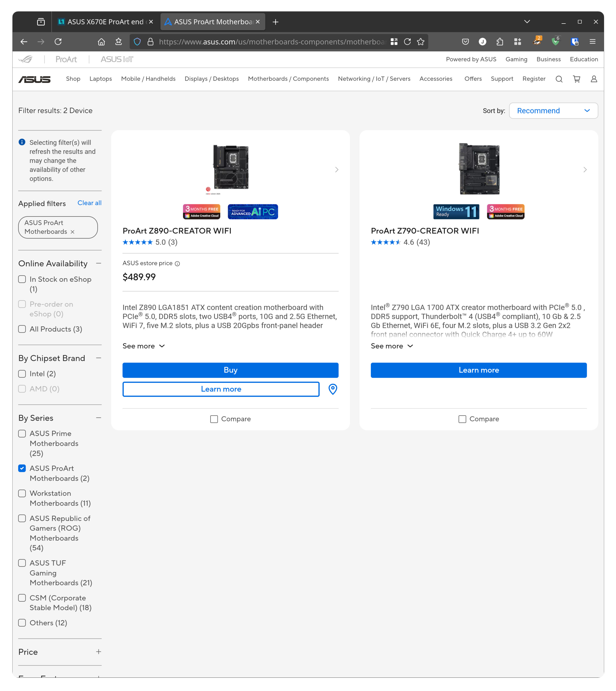Click the user account icon

(x=594, y=79)
